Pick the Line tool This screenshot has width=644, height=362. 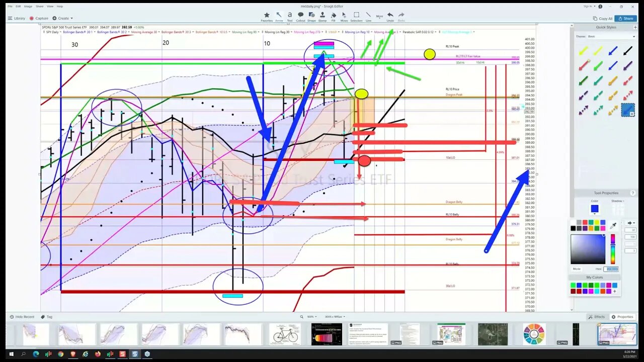pyautogui.click(x=368, y=17)
